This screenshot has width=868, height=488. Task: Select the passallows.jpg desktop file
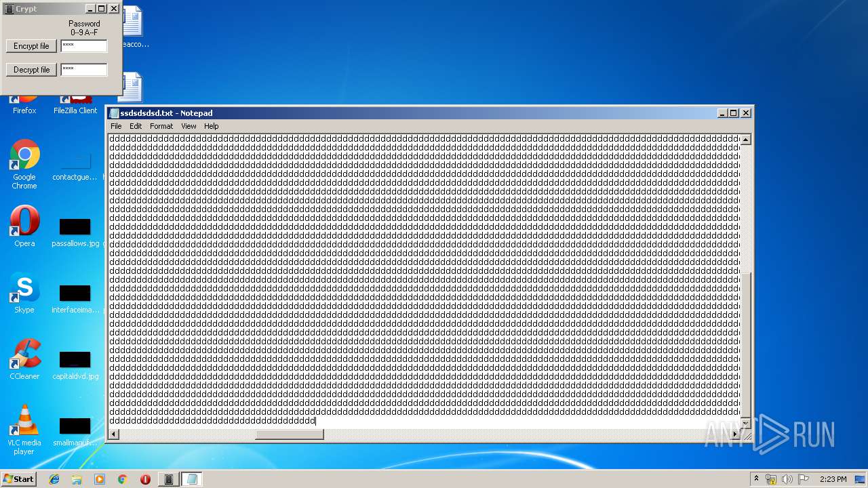tap(75, 232)
